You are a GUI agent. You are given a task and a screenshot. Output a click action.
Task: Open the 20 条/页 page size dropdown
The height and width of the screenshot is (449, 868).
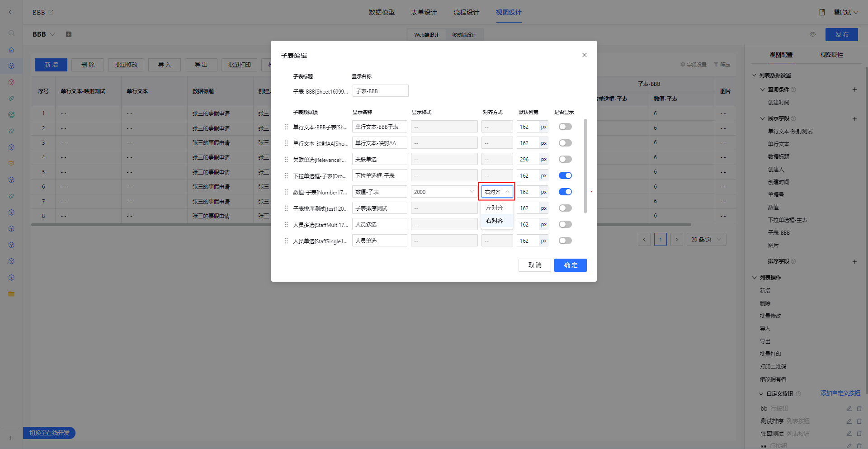[x=707, y=240]
